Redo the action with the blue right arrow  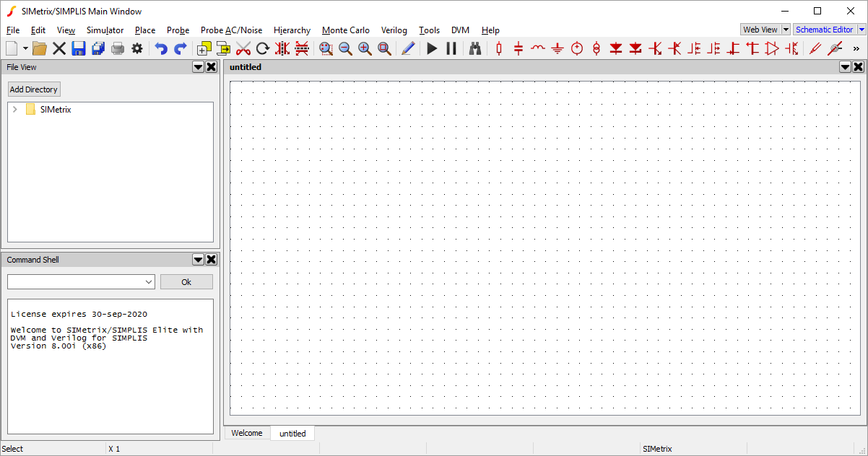(x=181, y=48)
